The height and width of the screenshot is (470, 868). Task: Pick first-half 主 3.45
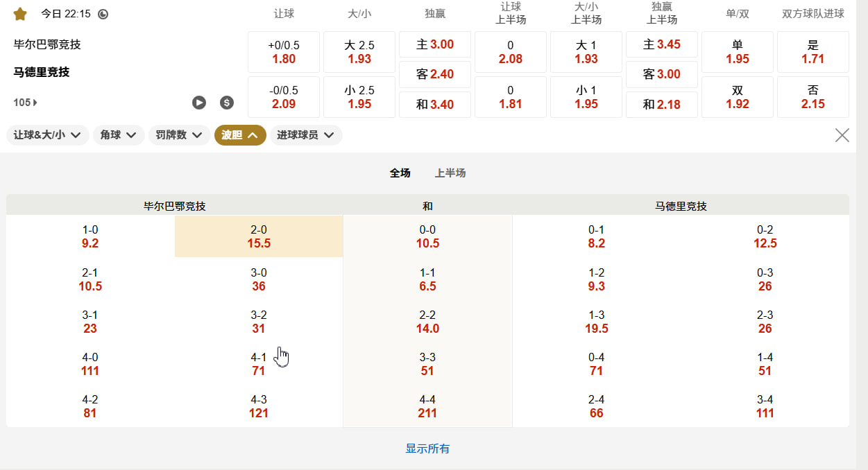pyautogui.click(x=662, y=44)
